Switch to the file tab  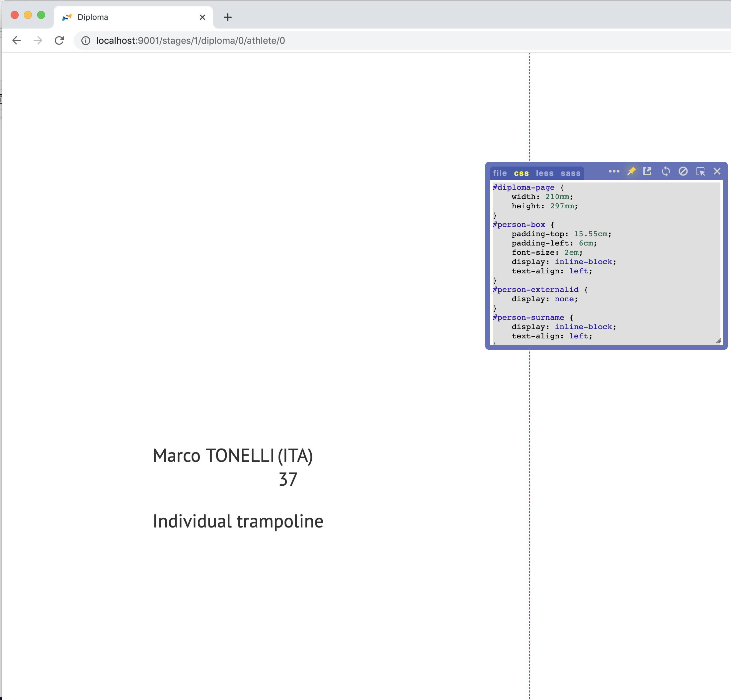500,173
